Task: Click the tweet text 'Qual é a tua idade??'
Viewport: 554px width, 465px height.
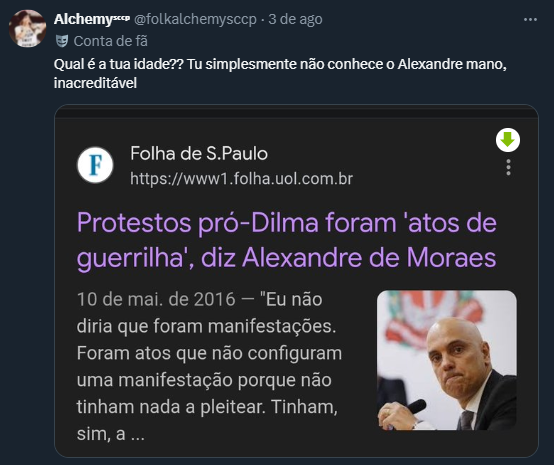Action: pyautogui.click(x=119, y=64)
